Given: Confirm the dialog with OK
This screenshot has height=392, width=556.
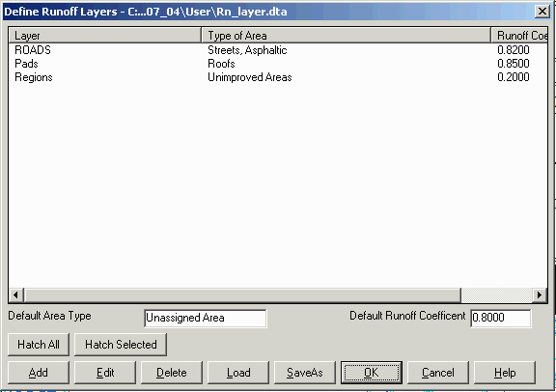Looking at the screenshot, I should (x=372, y=373).
